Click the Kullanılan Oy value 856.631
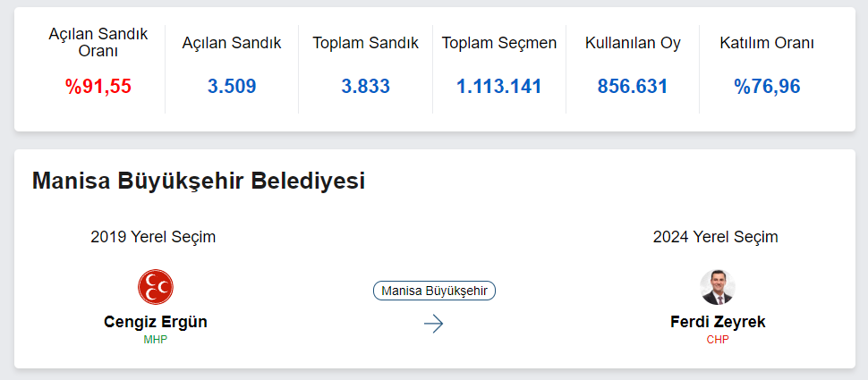This screenshot has width=868, height=380. [633, 87]
